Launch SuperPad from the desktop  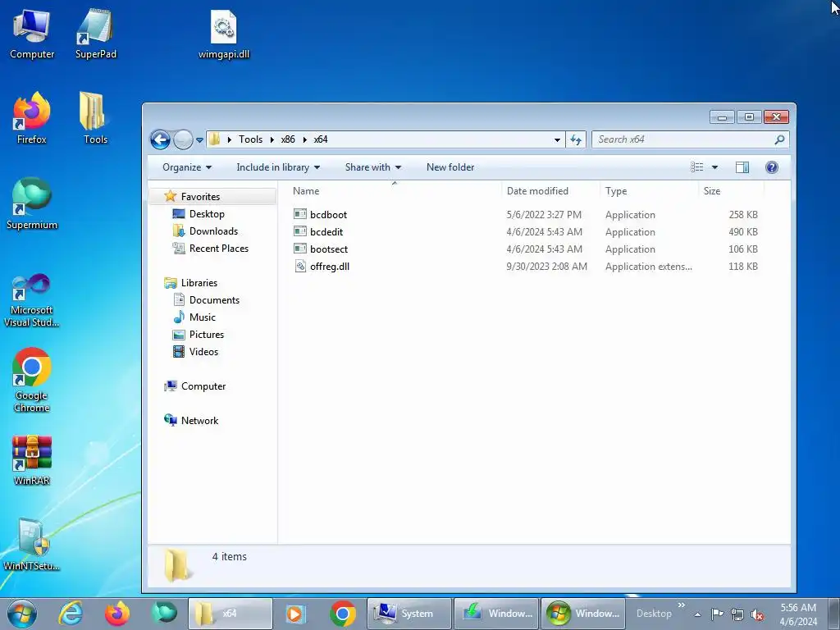tap(95, 33)
